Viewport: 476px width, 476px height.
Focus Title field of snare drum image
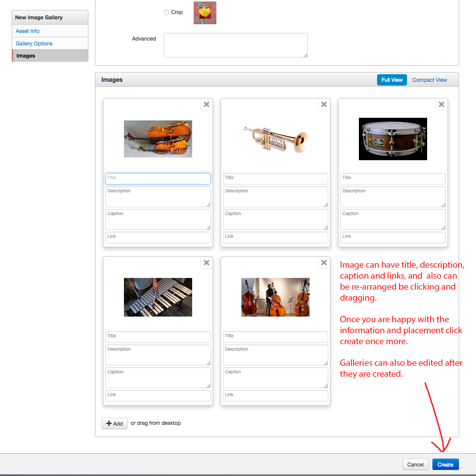pos(393,179)
